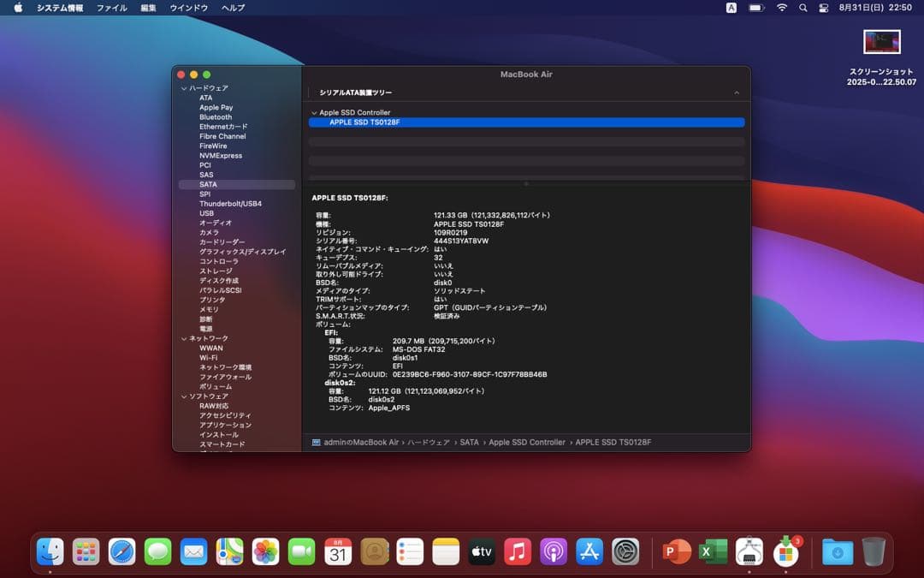Viewport: 924px width, 578px height.
Task: Open Safari from the Dock
Action: (x=121, y=553)
